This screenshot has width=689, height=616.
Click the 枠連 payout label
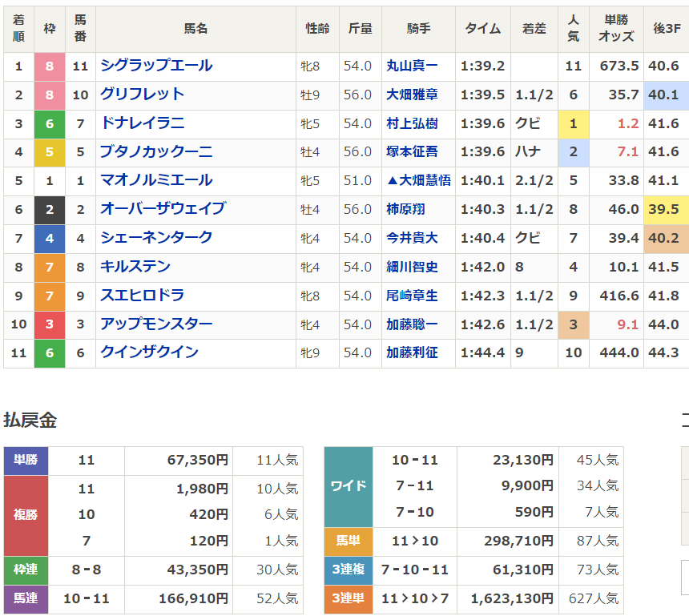pyautogui.click(x=26, y=570)
